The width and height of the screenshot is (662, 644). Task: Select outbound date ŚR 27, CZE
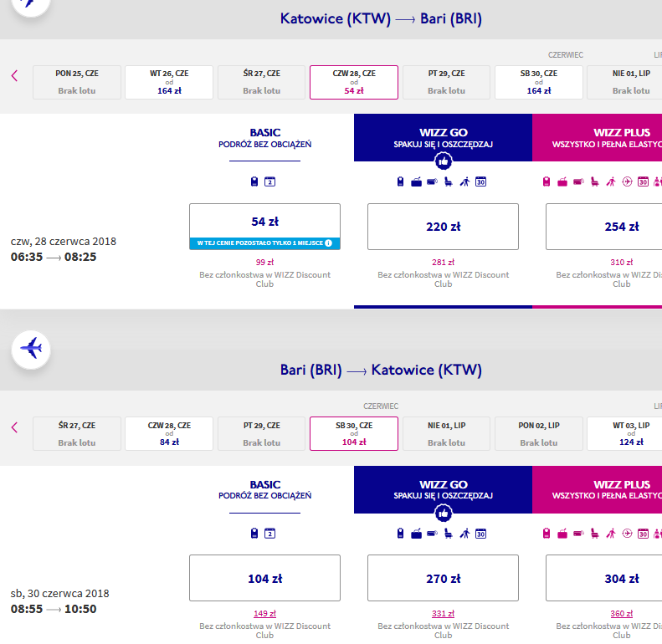[x=261, y=82]
